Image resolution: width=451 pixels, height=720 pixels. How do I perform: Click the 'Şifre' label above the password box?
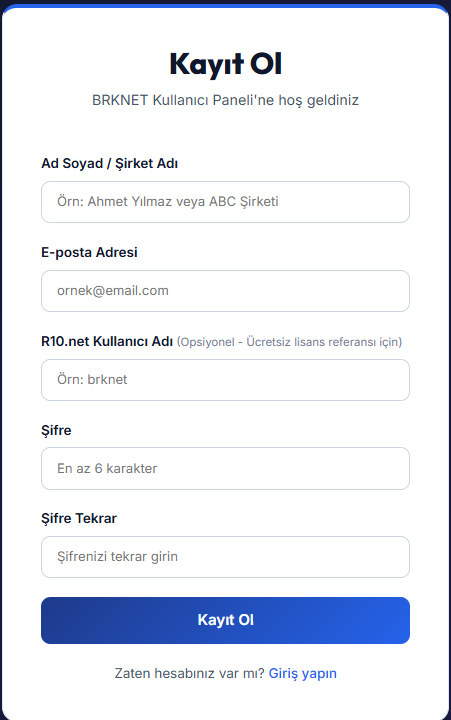pos(56,431)
